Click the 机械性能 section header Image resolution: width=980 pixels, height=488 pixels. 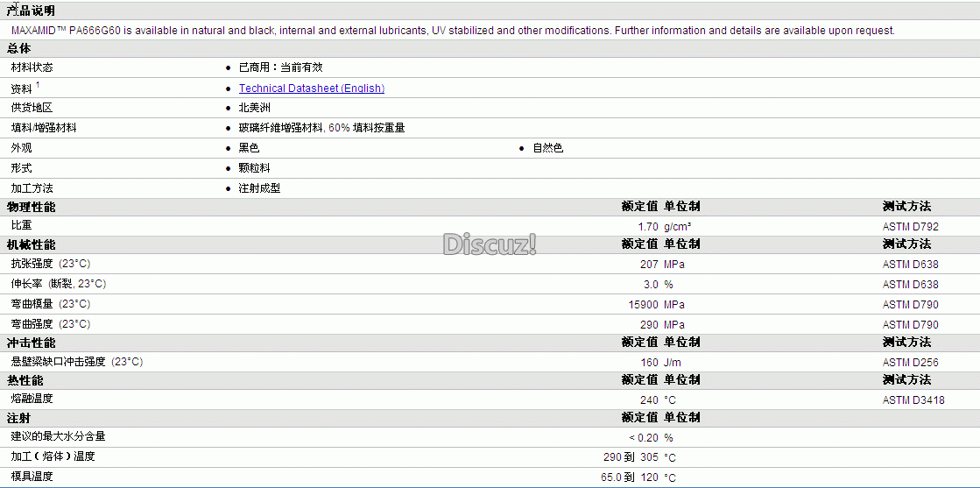tap(31, 244)
